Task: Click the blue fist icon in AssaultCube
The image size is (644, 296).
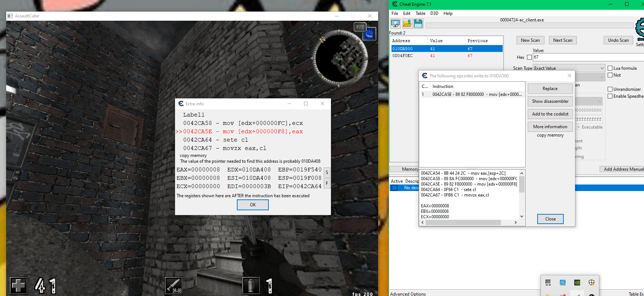Action: point(369,35)
